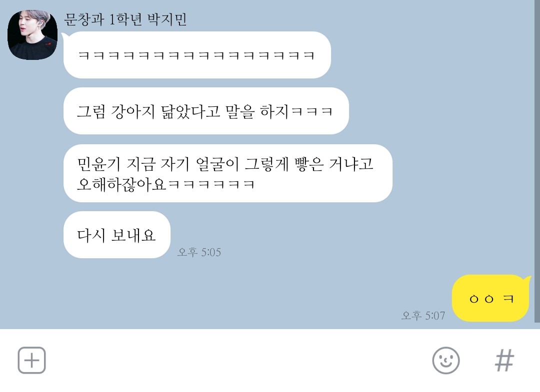540x392 pixels.
Task: Tap the 오후 5:07 timestamp
Action: pos(423,315)
